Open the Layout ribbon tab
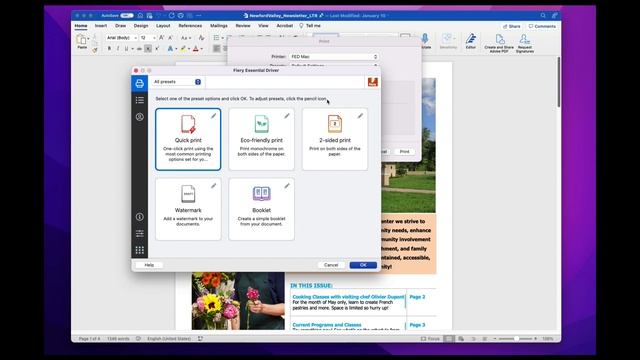 point(163,26)
